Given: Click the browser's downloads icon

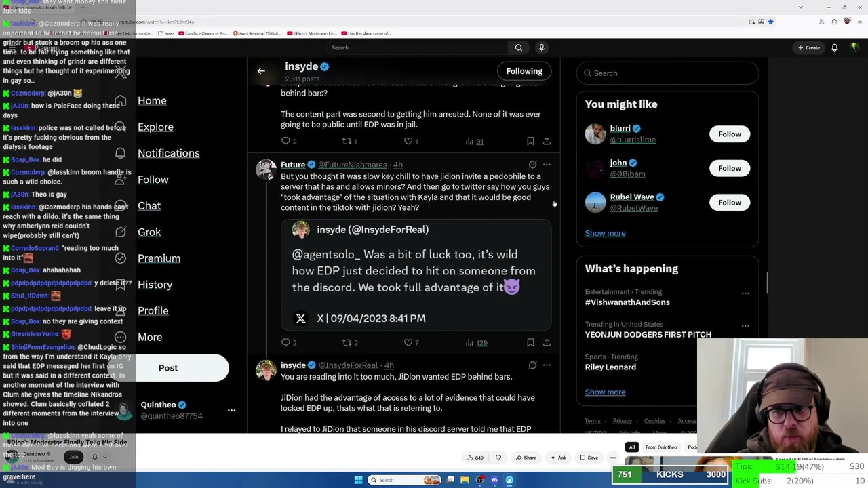Looking at the screenshot, I should coord(821,22).
